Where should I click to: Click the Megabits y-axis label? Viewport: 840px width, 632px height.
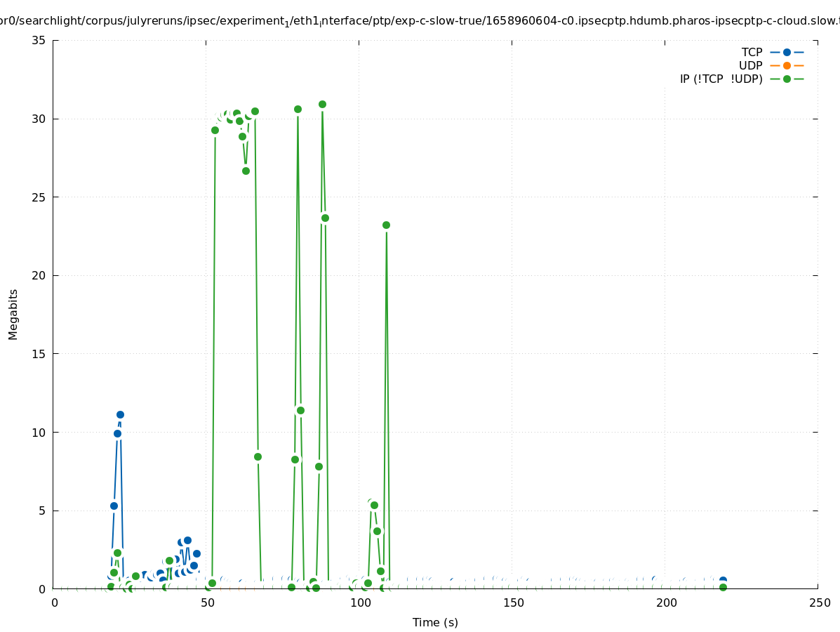(x=13, y=314)
